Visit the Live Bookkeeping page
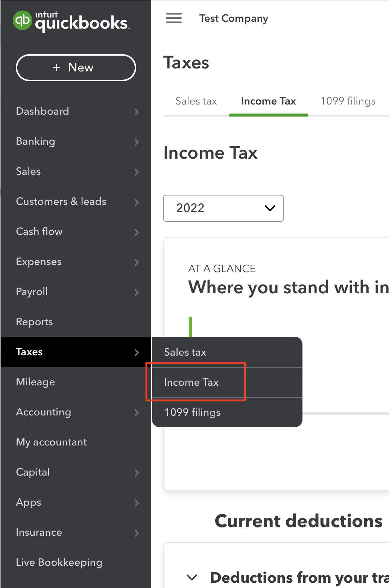389x588 pixels. tap(59, 562)
